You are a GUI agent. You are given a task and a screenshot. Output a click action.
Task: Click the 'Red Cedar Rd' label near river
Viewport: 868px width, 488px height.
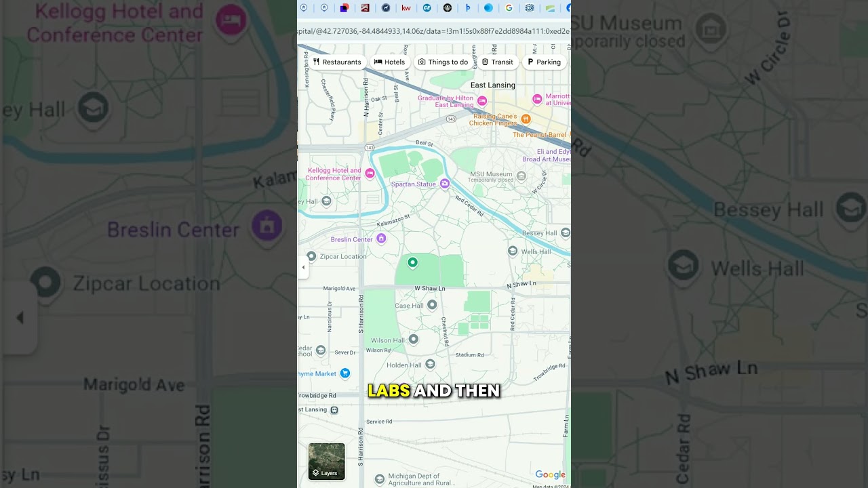(x=470, y=207)
